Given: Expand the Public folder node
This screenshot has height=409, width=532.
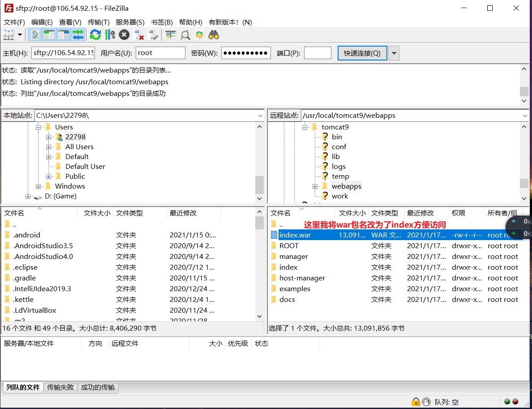Looking at the screenshot, I should point(48,177).
